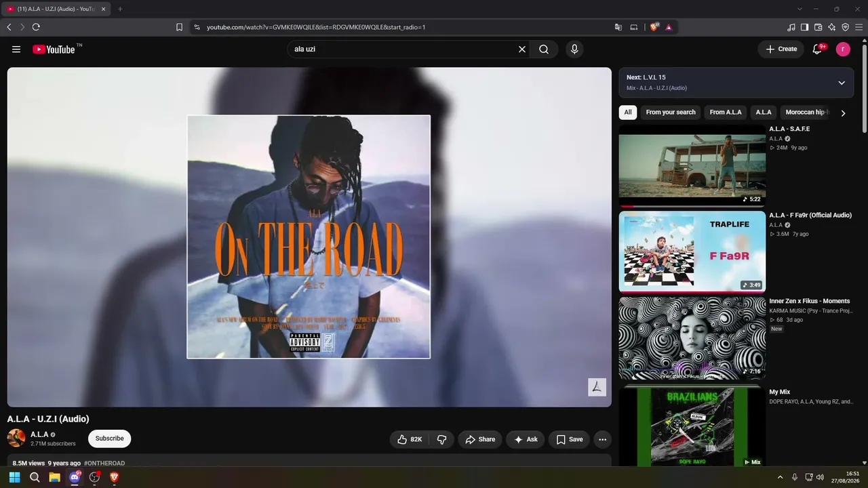Open the F Fa9R video thumbnail
Screen dimensions: 868x488
tap(692, 251)
